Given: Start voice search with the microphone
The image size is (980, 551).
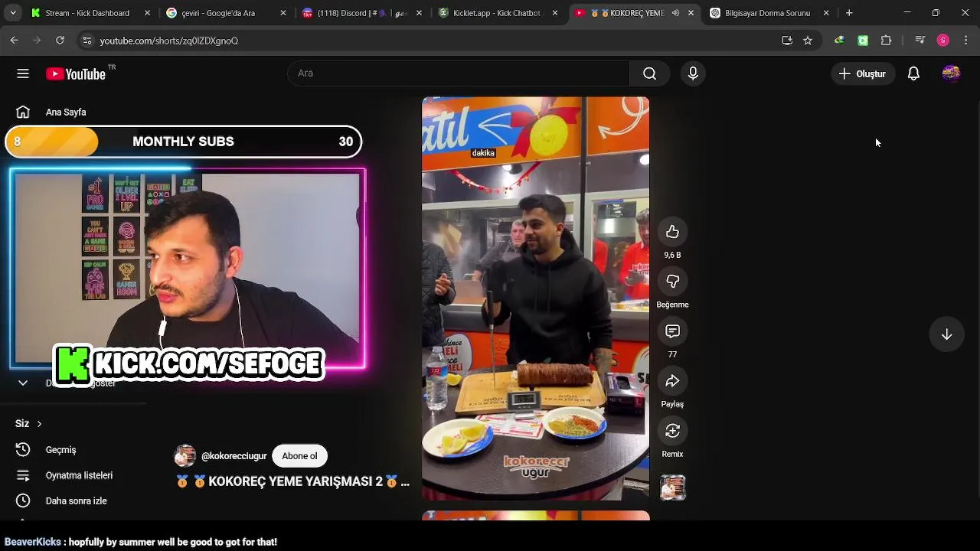Looking at the screenshot, I should tap(693, 73).
